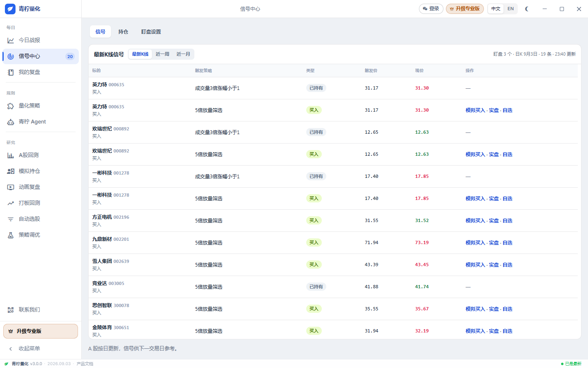This screenshot has width=588, height=368.
Task: Filter signals by 近一月
Action: [x=183, y=54]
